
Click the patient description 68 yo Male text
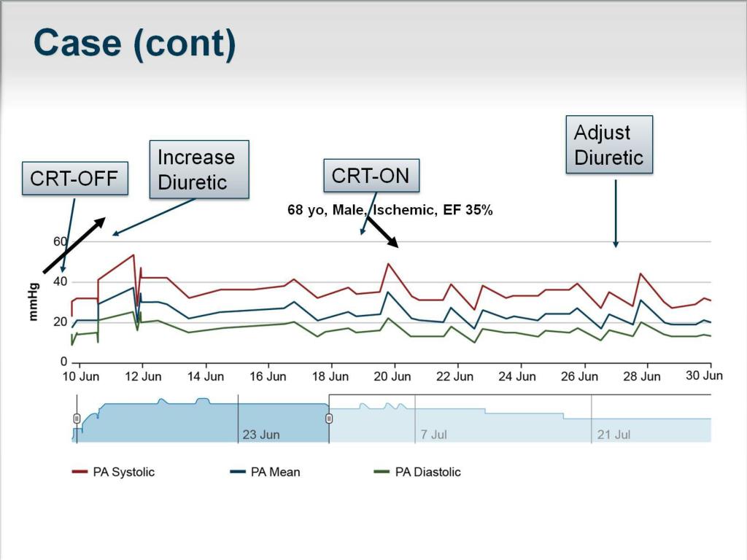pos(390,210)
